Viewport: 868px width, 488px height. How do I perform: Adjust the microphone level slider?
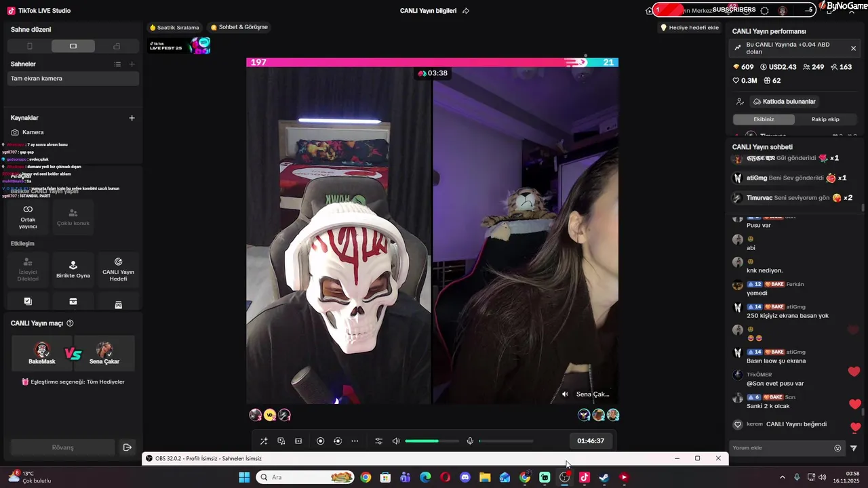point(506,441)
